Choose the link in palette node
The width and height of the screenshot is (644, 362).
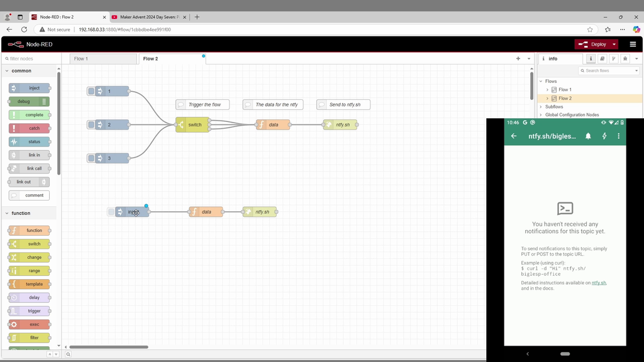point(29,155)
